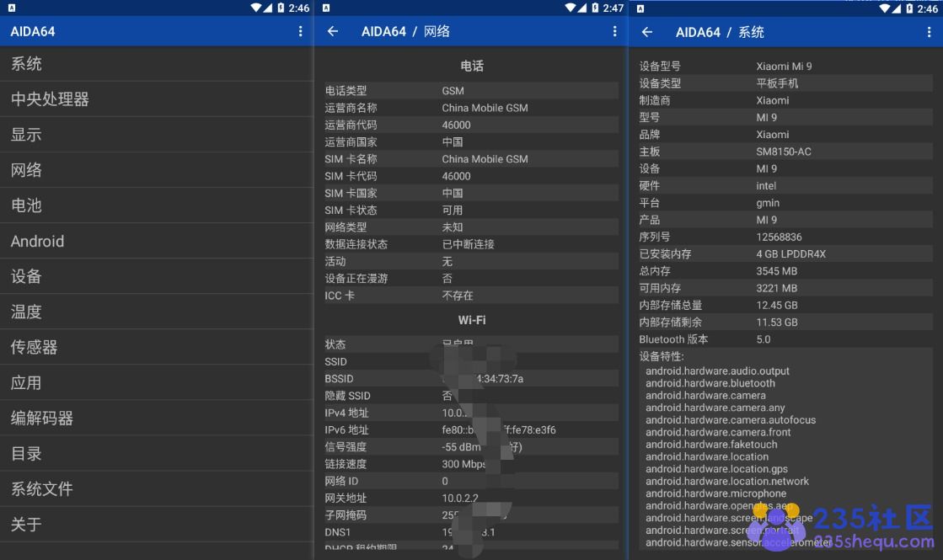This screenshot has height=560, width=943.
Task: Open the 应用 menu entry
Action: tap(157, 383)
